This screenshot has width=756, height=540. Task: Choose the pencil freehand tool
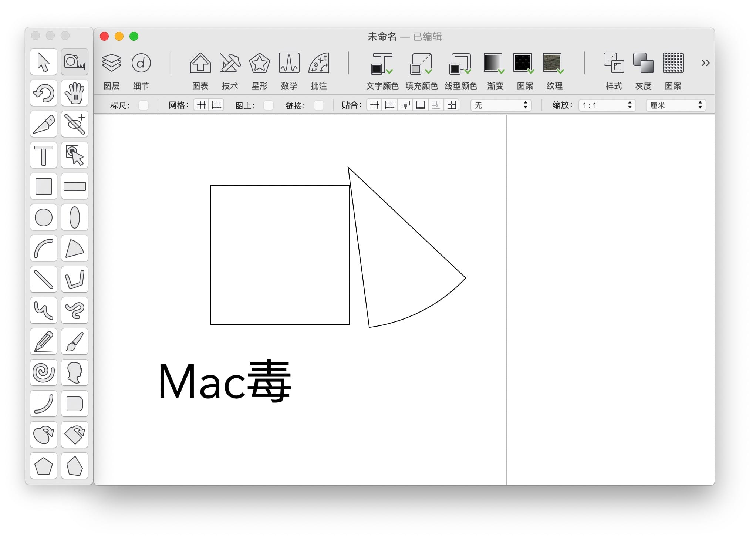(x=44, y=341)
